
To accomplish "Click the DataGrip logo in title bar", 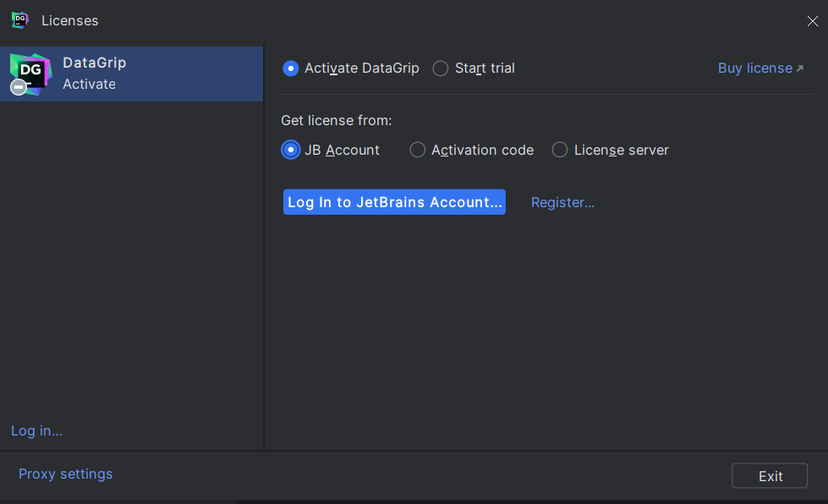I will 19,20.
